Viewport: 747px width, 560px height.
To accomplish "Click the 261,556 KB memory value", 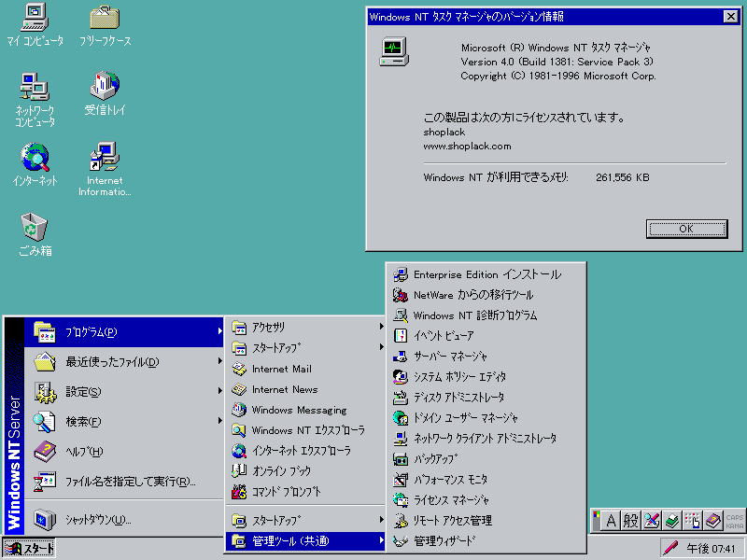I will (x=622, y=177).
